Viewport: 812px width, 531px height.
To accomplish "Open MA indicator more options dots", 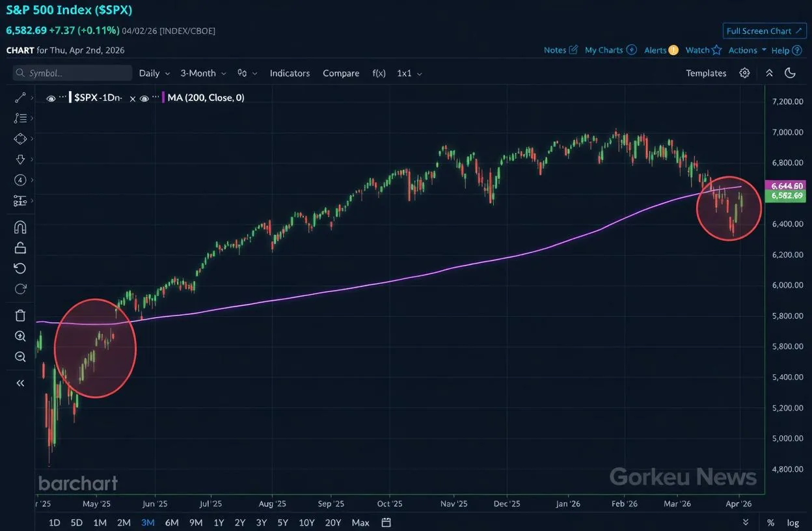I will 154,97.
